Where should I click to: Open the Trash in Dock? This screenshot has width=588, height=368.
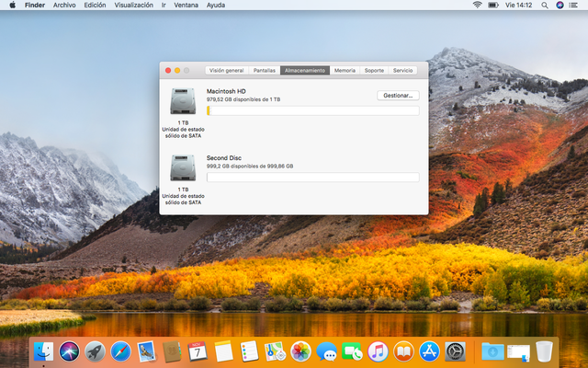(544, 351)
